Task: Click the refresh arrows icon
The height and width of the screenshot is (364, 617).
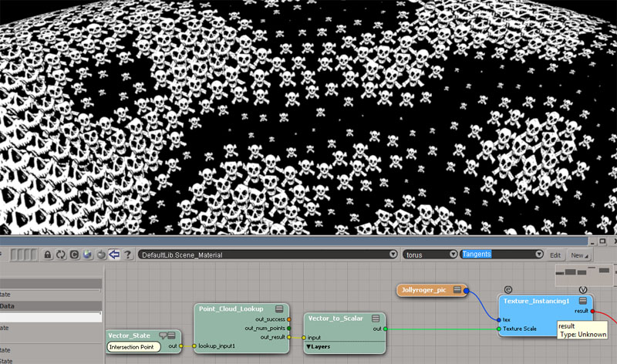Action: 61,254
